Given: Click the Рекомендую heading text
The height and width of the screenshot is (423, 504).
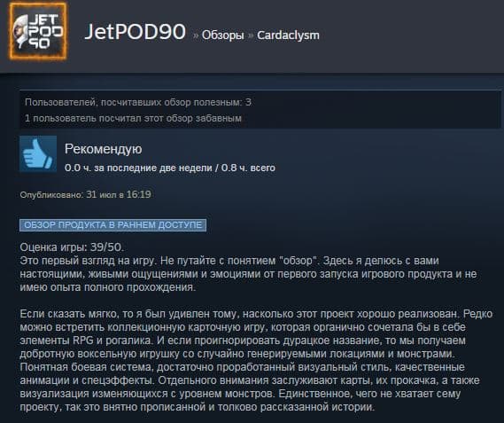Looking at the screenshot, I should [103, 149].
